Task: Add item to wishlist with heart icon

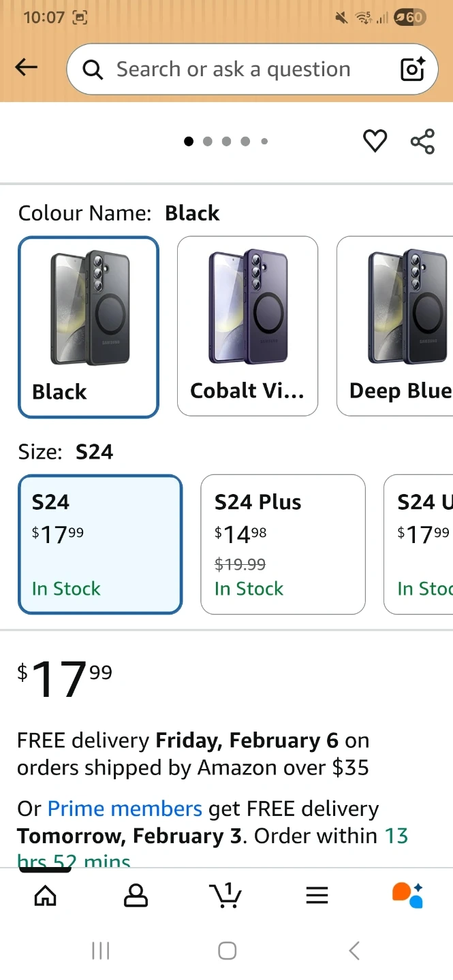Action: (x=375, y=141)
